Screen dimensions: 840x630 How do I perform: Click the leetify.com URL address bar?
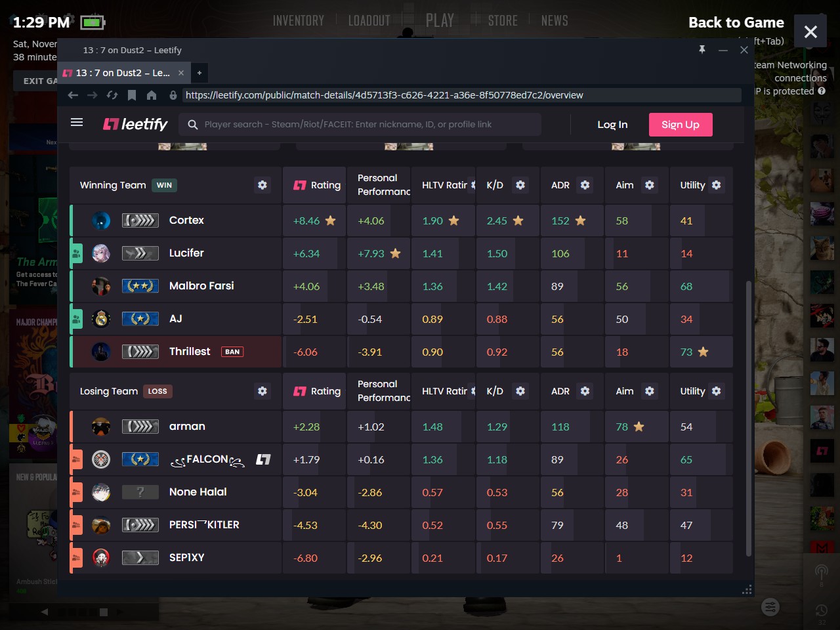(x=462, y=95)
